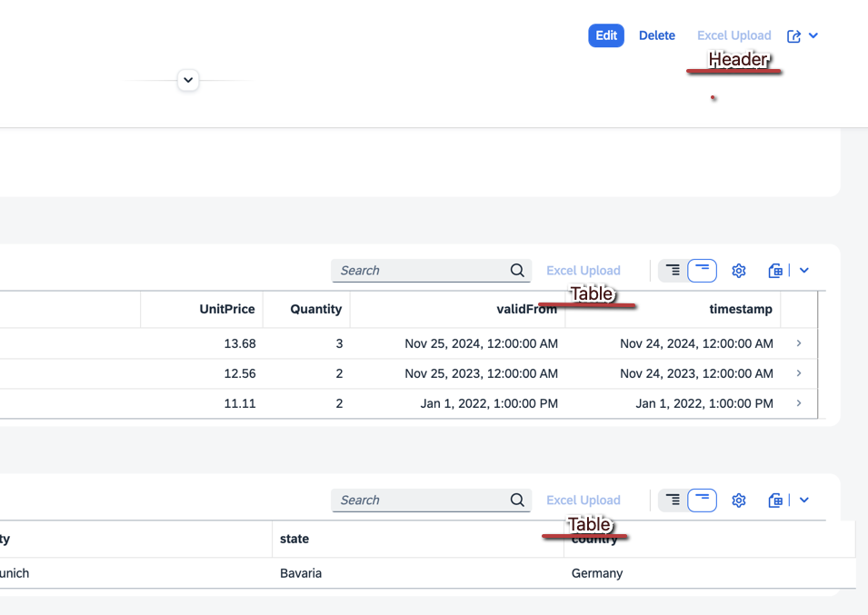
Task: Toggle show more per row above state table
Action: (x=673, y=500)
